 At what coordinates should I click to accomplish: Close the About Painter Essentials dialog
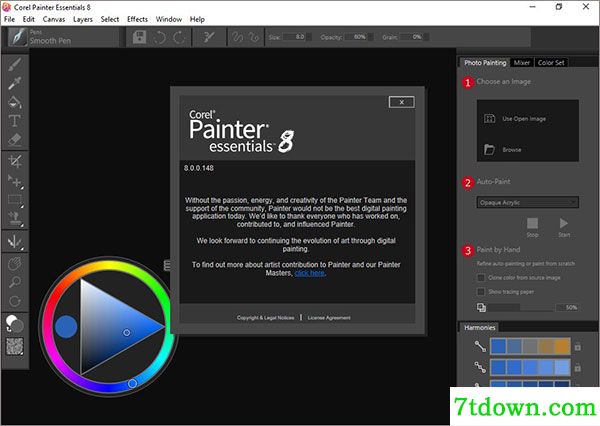(x=401, y=102)
